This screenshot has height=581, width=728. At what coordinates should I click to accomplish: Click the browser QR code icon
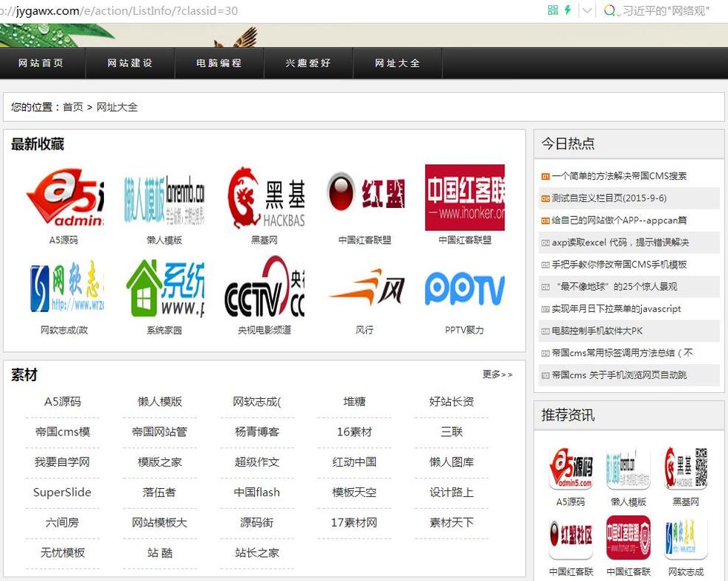553,10
